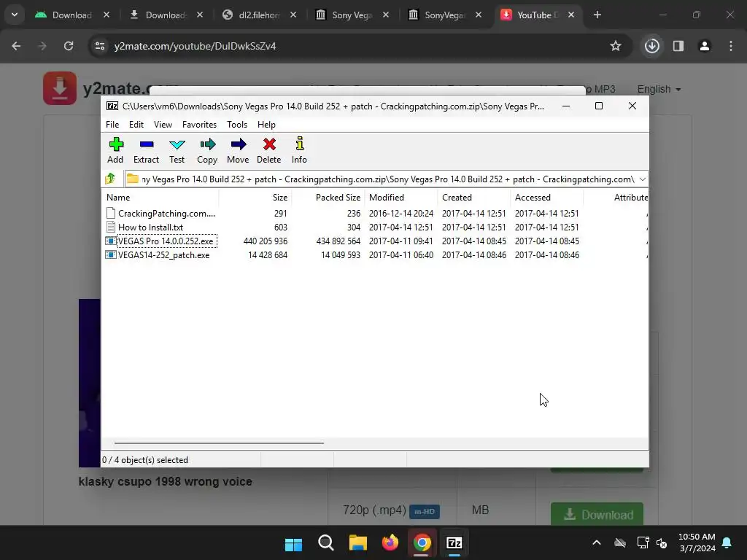Click the y2mate URL address bar
This screenshot has width=747, height=560.
tap(357, 46)
